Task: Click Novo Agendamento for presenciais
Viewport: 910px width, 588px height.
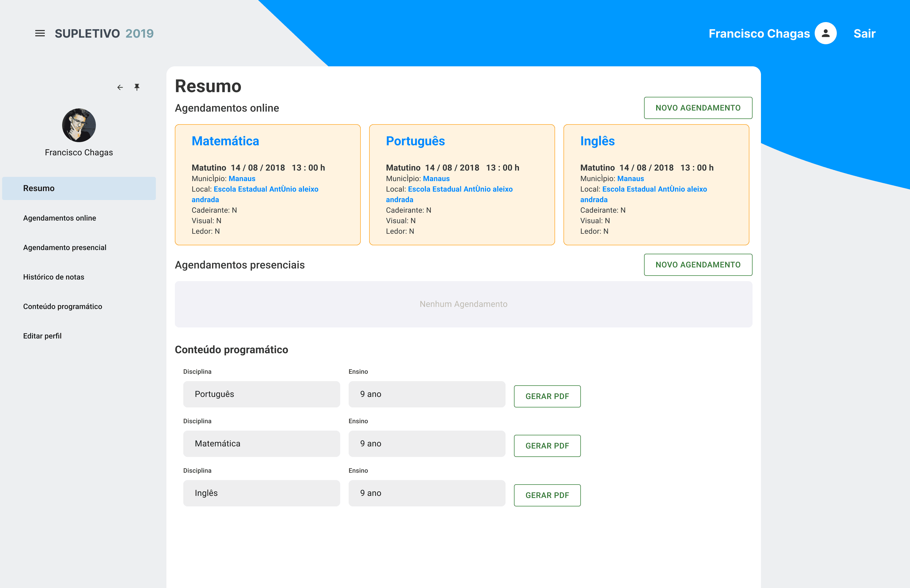Action: (698, 265)
